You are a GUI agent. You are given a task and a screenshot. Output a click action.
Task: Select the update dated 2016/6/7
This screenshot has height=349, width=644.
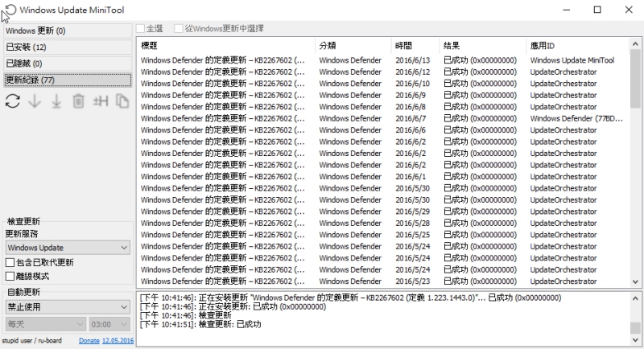coord(383,118)
